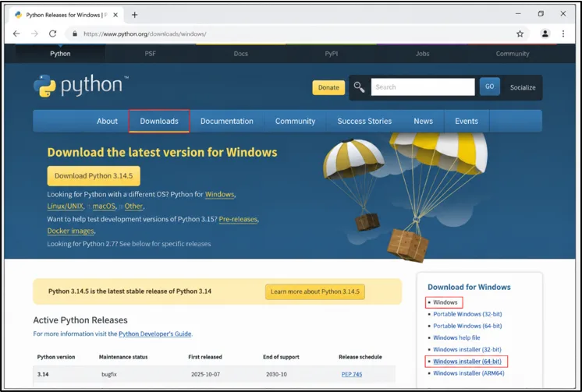Viewport: 582px width, 392px height.
Task: Minimize the browser window
Action: pyautogui.click(x=518, y=14)
